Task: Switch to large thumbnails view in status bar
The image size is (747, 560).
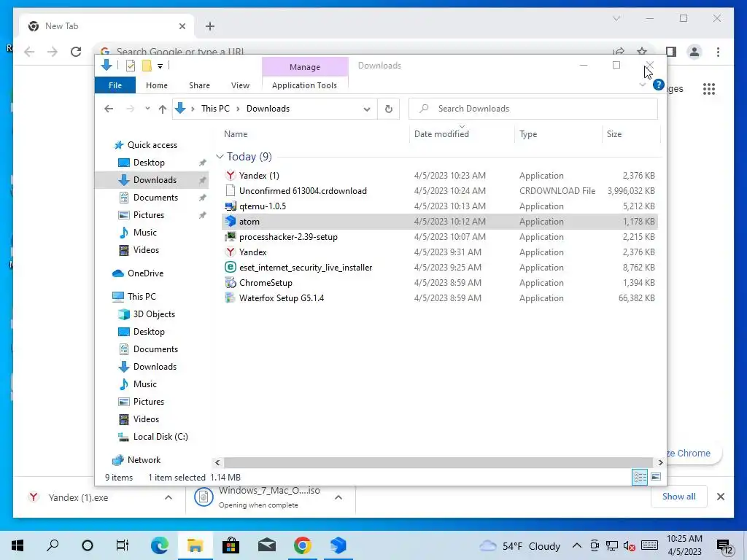Action: tap(656, 477)
